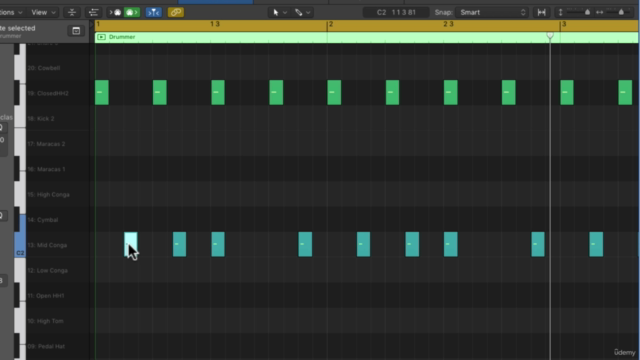Select the ClosedHH2 note at bar 2
Image resolution: width=640 pixels, height=360 pixels.
tap(334, 93)
